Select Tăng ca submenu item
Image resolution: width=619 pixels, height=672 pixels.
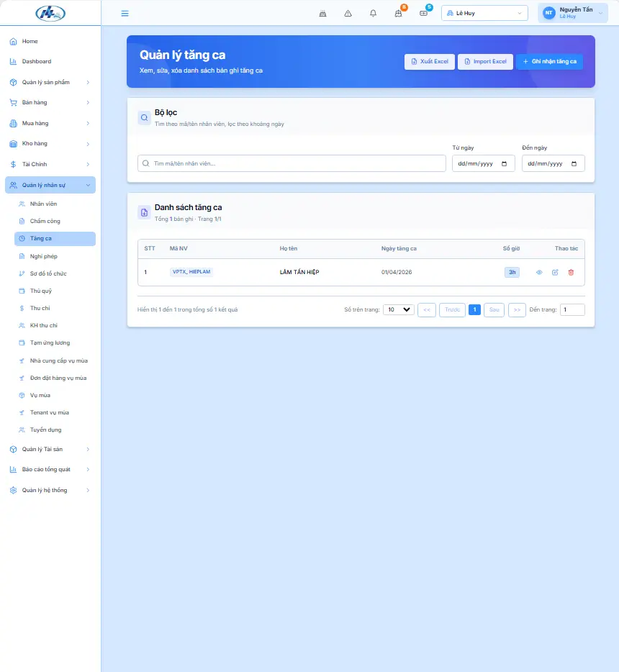click(x=55, y=239)
